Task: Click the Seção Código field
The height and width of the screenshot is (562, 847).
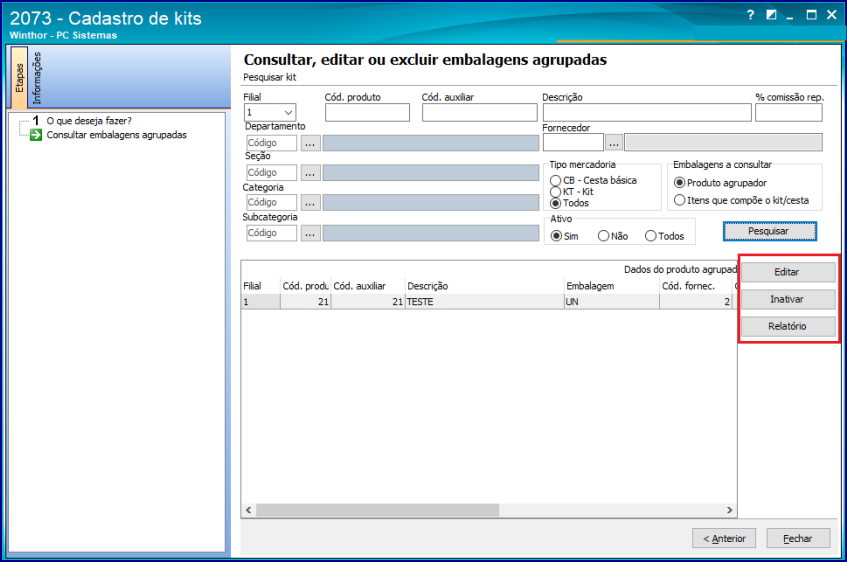Action: click(271, 173)
